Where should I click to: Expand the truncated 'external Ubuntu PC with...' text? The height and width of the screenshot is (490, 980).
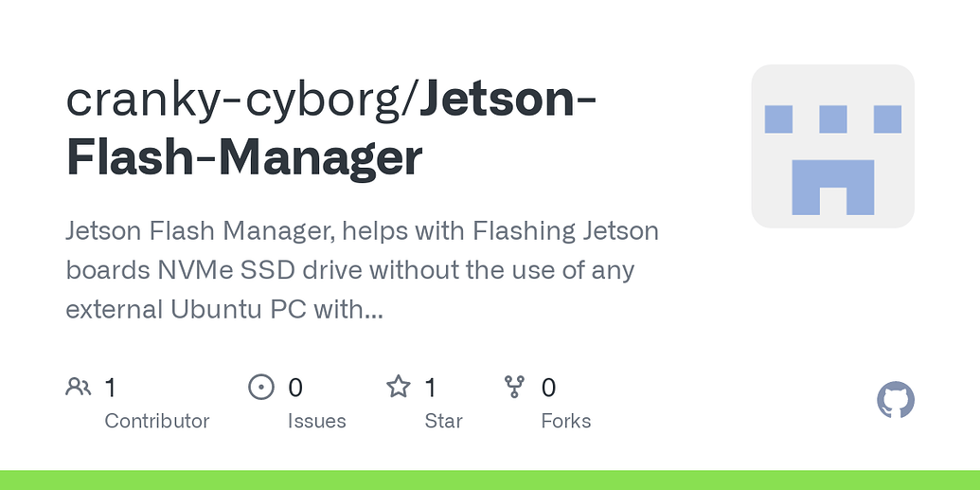[224, 310]
